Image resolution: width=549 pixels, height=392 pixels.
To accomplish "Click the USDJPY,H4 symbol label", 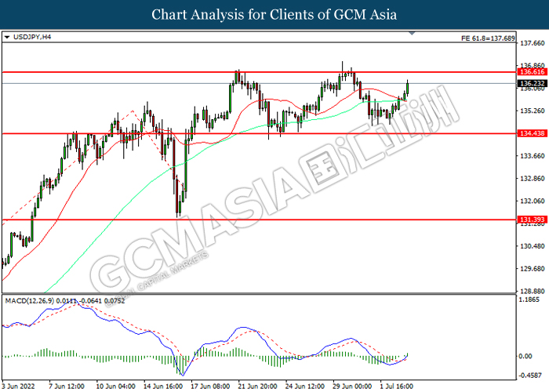I will coord(32,37).
